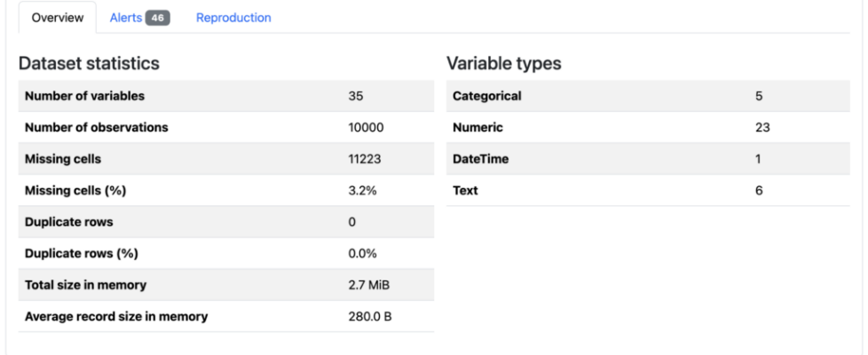The width and height of the screenshot is (868, 355).
Task: Click the Total size in memory label
Action: (x=85, y=285)
